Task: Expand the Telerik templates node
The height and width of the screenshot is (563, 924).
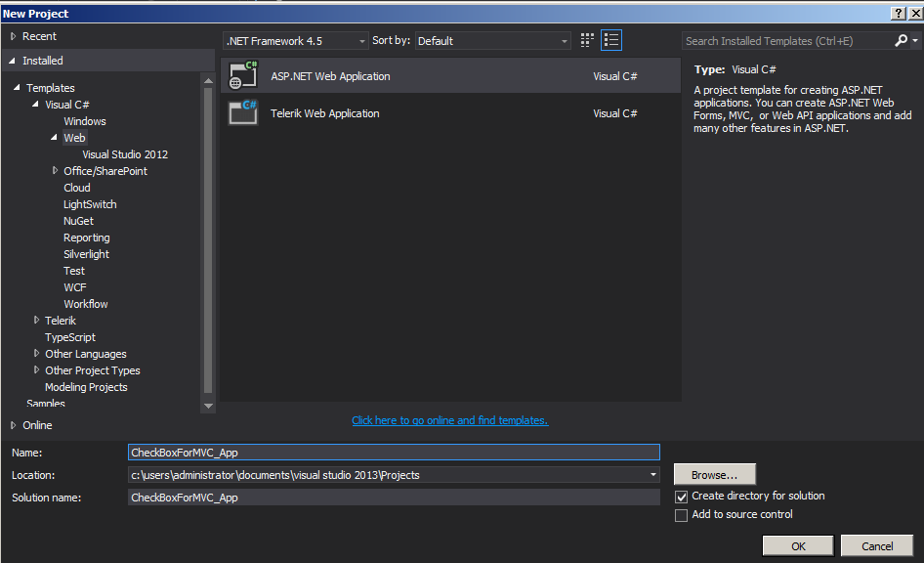Action: click(35, 320)
